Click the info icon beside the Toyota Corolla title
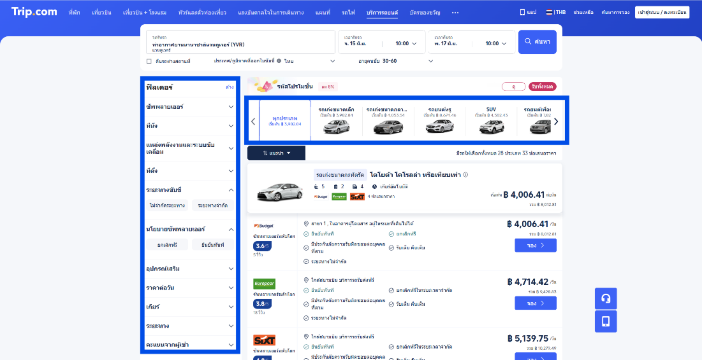702x360 pixels. click(x=466, y=175)
